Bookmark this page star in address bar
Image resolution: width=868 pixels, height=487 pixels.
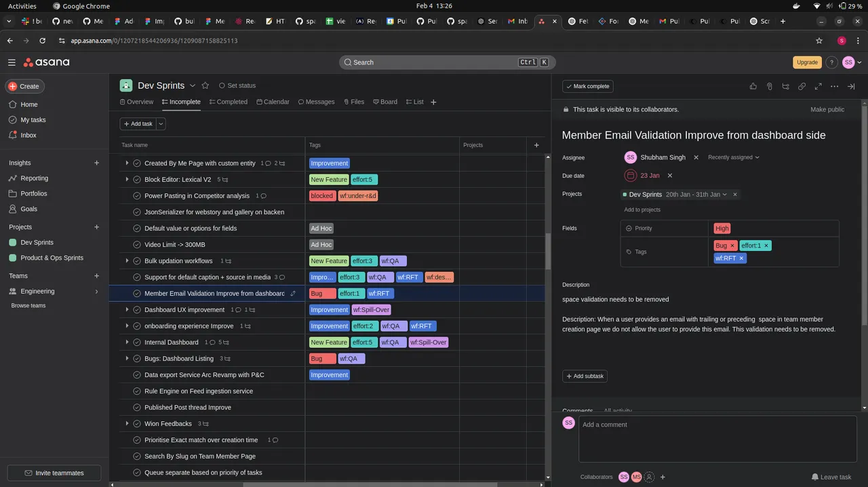pos(819,41)
